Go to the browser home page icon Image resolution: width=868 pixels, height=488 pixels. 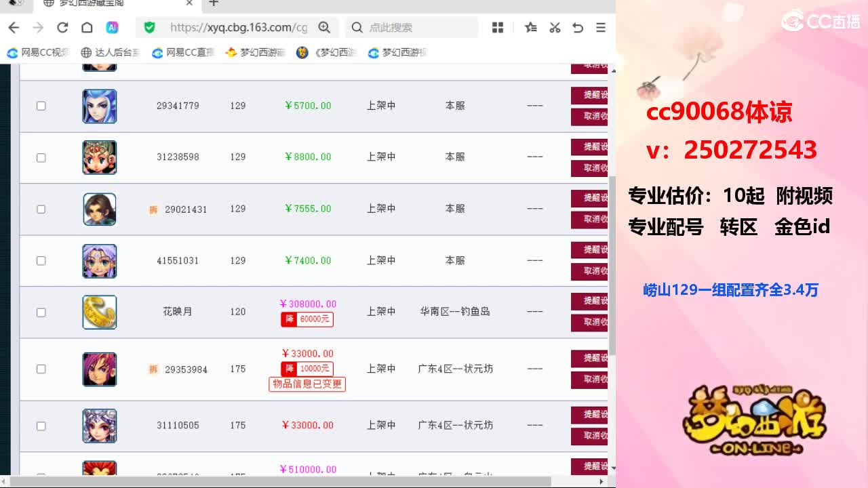click(87, 28)
